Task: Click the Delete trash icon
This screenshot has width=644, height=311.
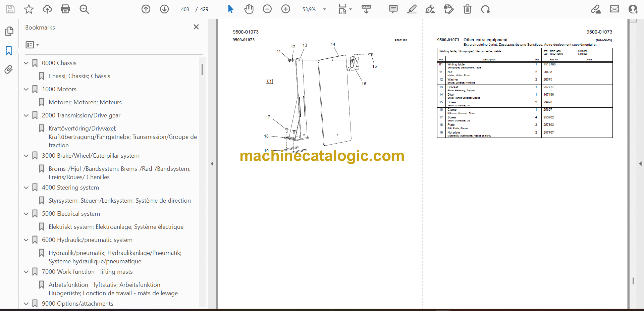Action: point(467,9)
